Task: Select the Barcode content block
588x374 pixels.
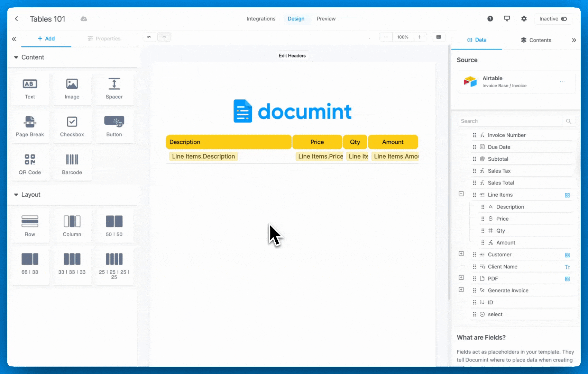Action: (x=72, y=163)
